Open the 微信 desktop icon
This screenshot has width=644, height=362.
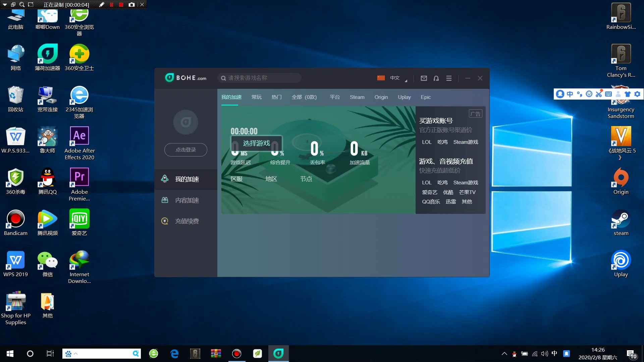click(47, 263)
